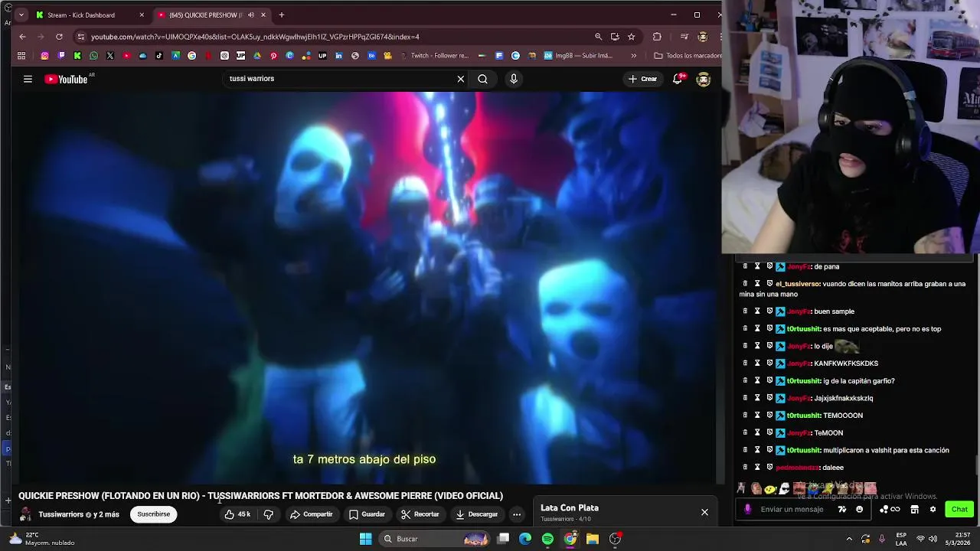
Task: Open the zoom magnifier in address bar
Action: [x=598, y=37]
